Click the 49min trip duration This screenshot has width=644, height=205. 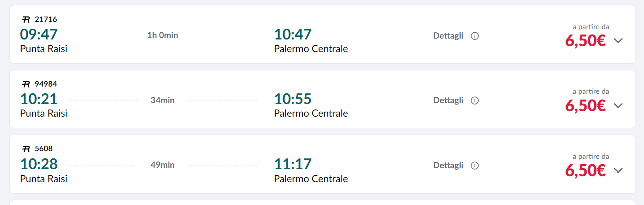(162, 165)
